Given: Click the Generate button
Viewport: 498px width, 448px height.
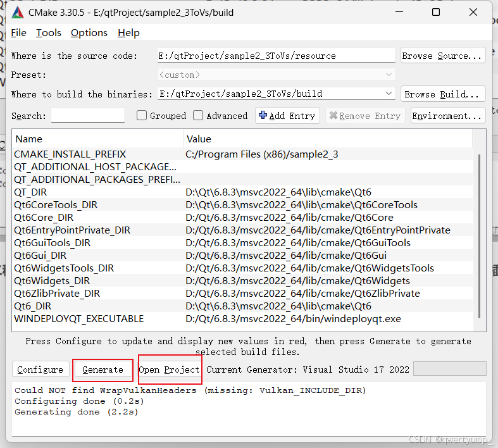Looking at the screenshot, I should click(x=103, y=370).
